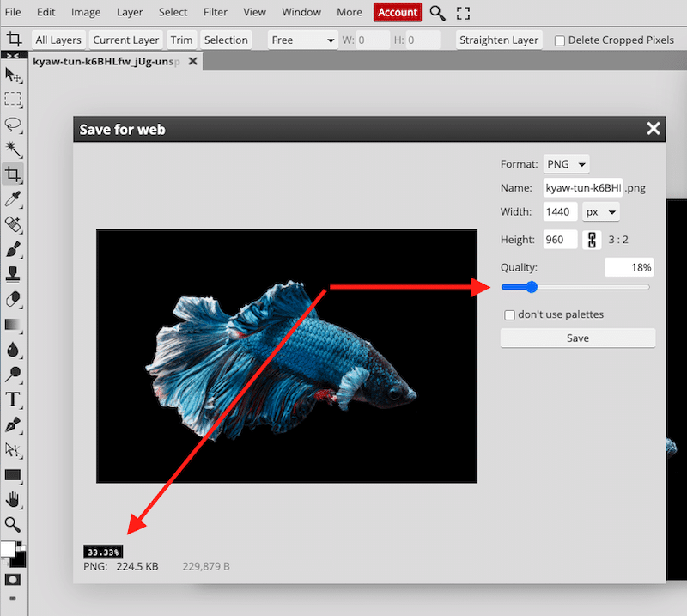Select the Zoom tool

tap(13, 524)
